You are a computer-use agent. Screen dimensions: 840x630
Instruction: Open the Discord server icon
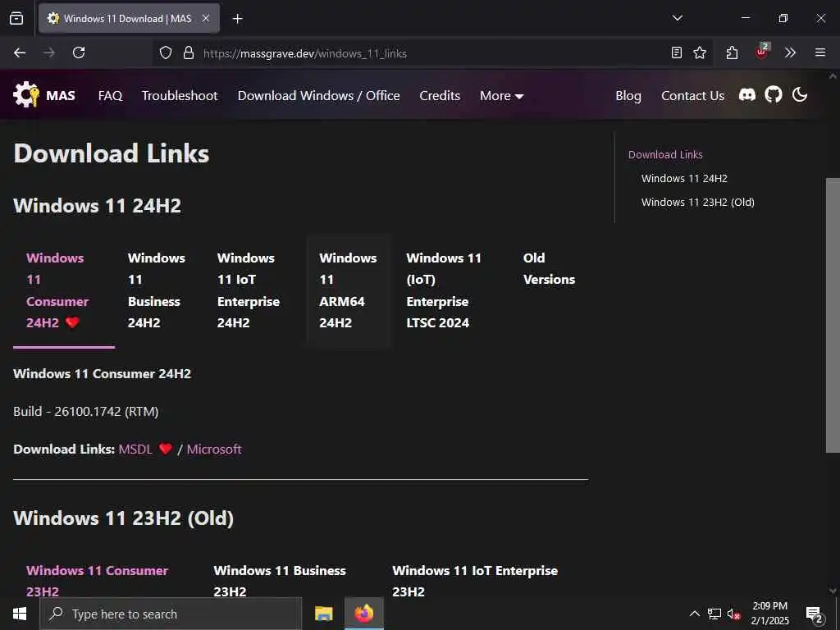pyautogui.click(x=746, y=95)
